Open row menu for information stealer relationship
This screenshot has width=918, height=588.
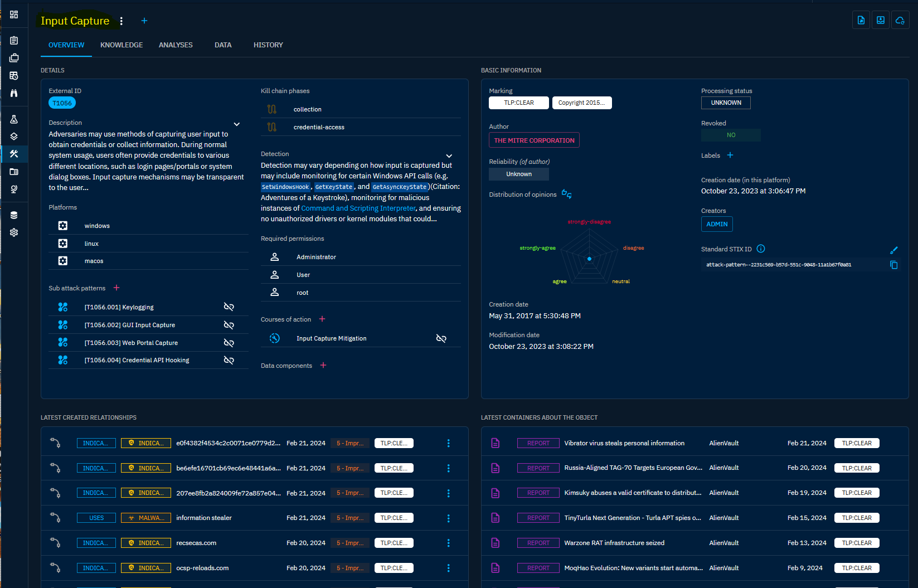click(x=448, y=518)
